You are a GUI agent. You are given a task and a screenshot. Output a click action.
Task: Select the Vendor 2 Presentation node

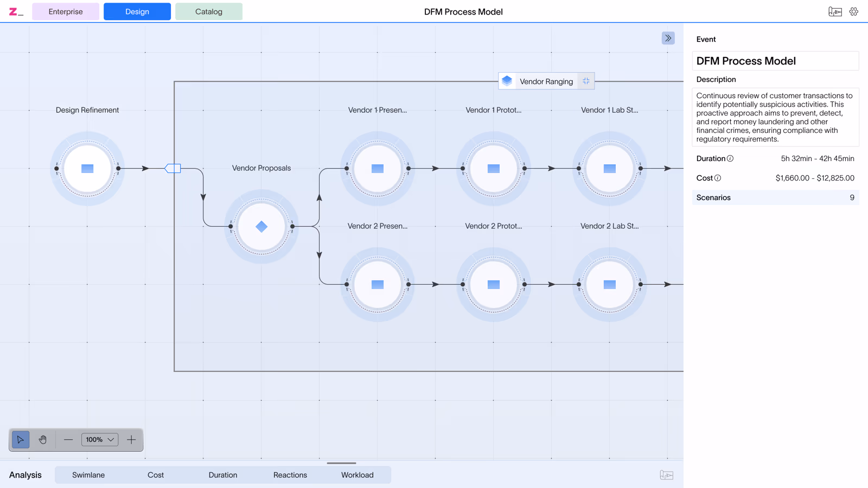pos(378,285)
